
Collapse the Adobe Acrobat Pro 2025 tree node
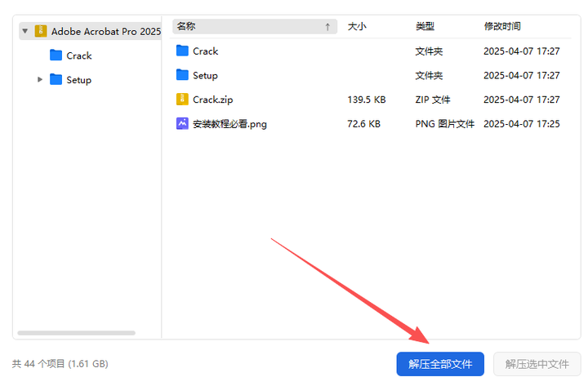(x=25, y=31)
